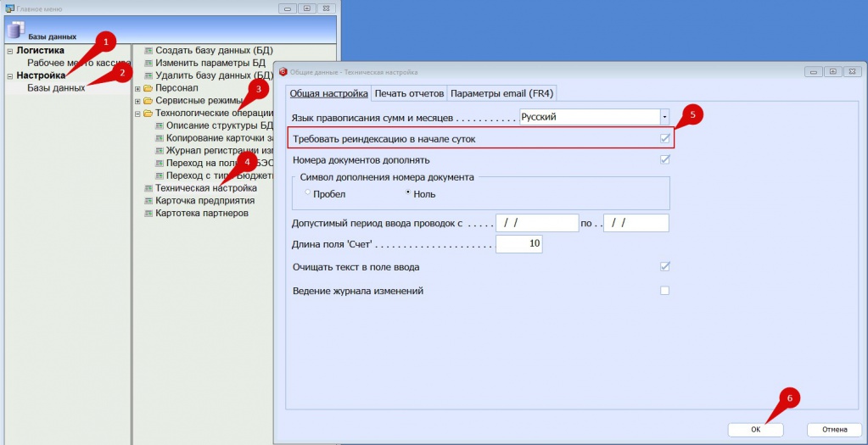Click the Базы данных header icon
868x445 pixels.
click(17, 31)
